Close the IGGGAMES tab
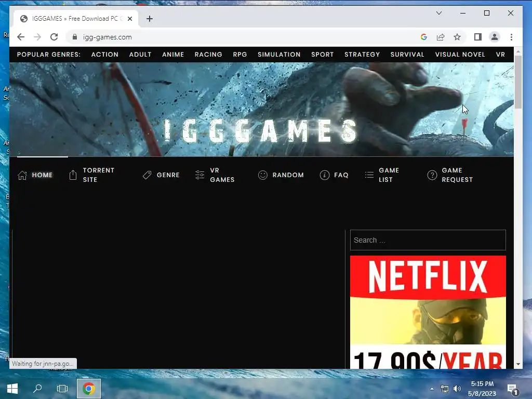Image resolution: width=532 pixels, height=399 pixels. [x=129, y=19]
